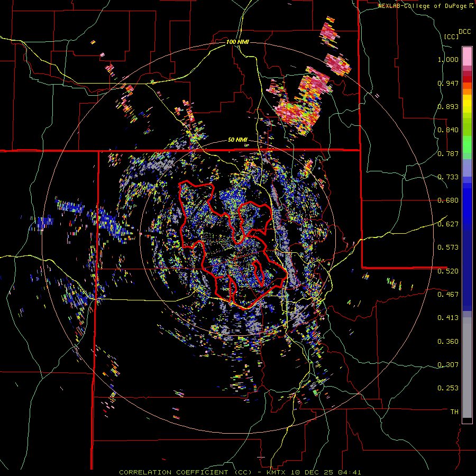Pick the bright green swatch in color bar
This screenshot has width=476, height=476.
(x=467, y=144)
